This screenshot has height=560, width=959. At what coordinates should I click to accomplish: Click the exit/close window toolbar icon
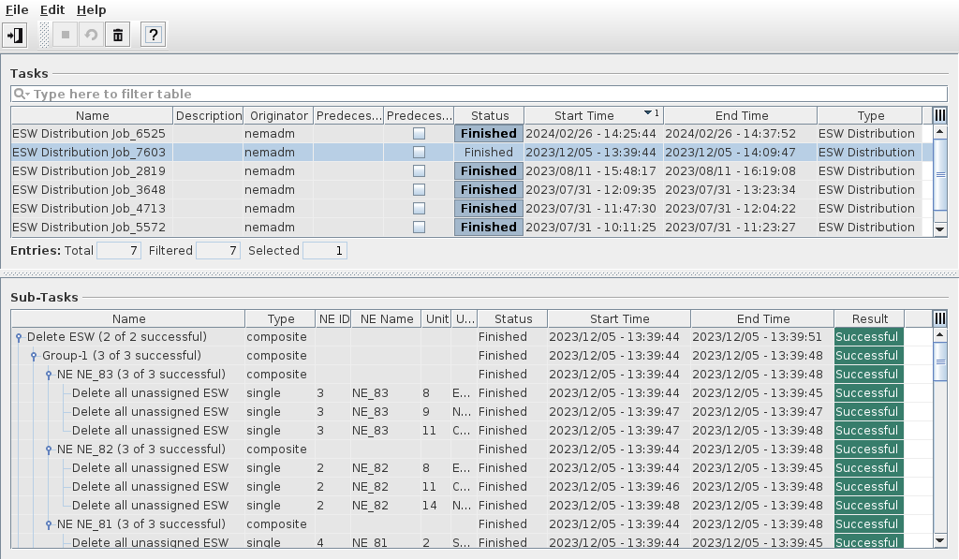(15, 36)
